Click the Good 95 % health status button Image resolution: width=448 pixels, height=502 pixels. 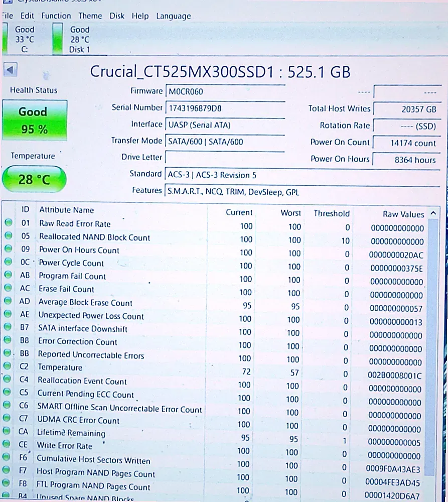(x=35, y=120)
